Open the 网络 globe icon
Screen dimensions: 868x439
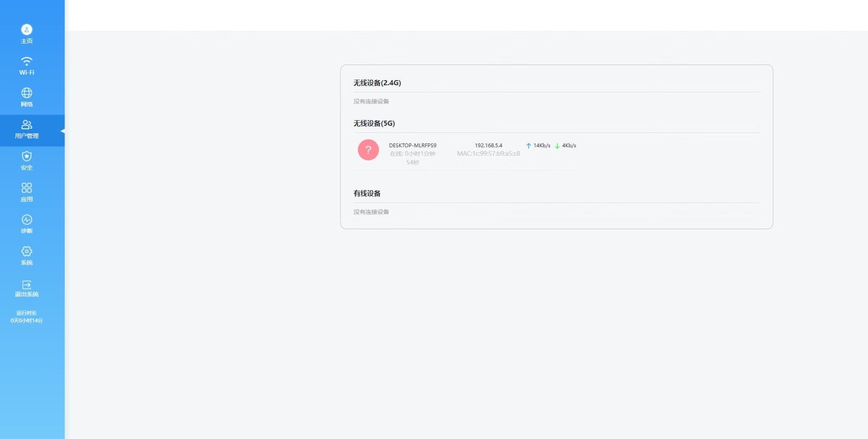27,93
